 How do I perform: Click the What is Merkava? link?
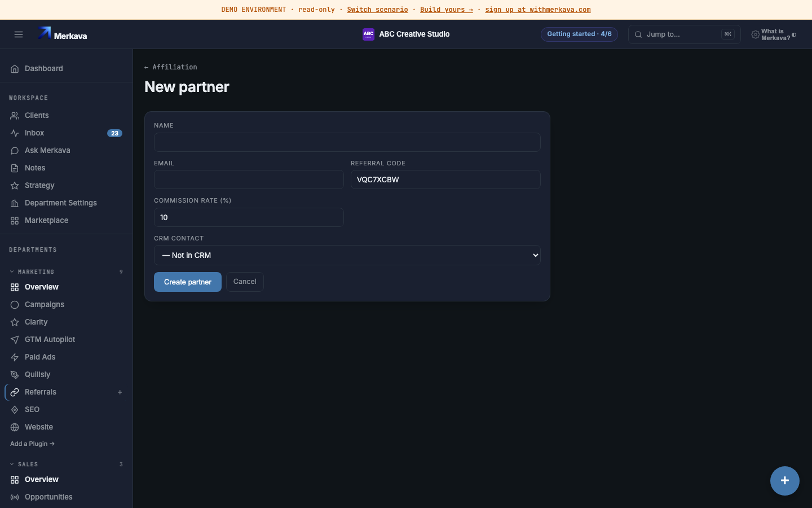(x=775, y=35)
